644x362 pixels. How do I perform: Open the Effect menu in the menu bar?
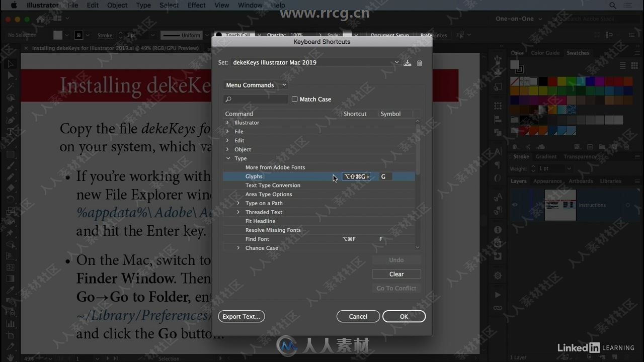tap(197, 6)
